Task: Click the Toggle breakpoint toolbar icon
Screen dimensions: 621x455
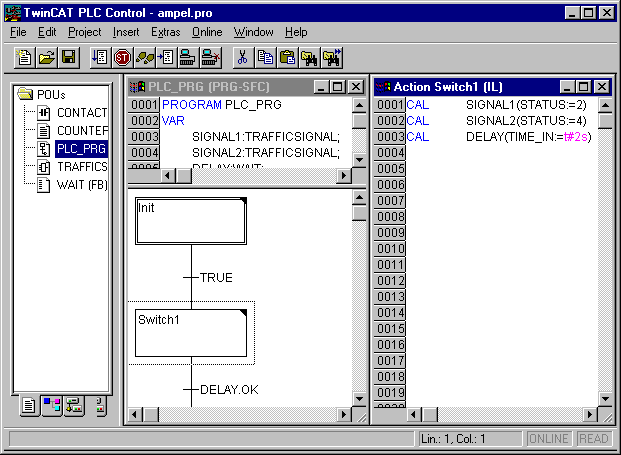Action: click(167, 58)
